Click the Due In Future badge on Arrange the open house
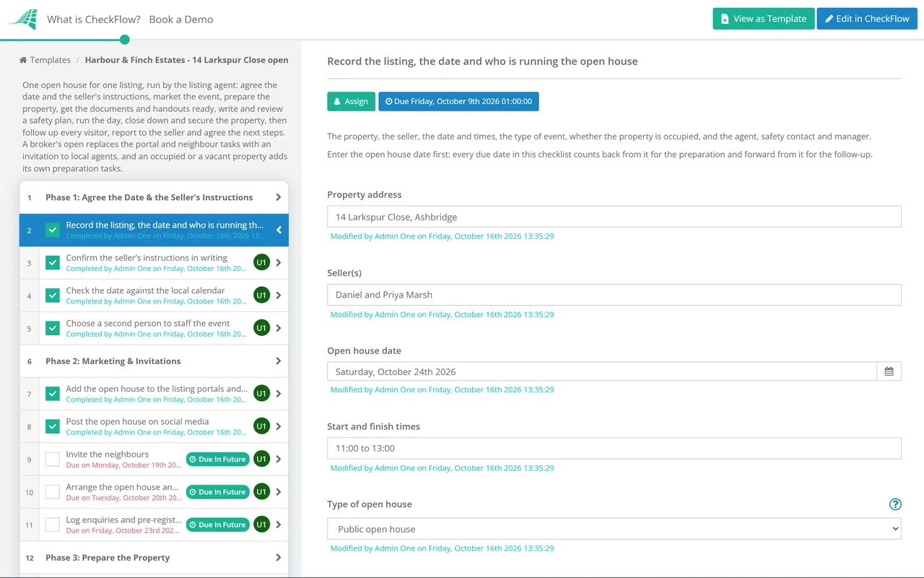 tap(217, 492)
